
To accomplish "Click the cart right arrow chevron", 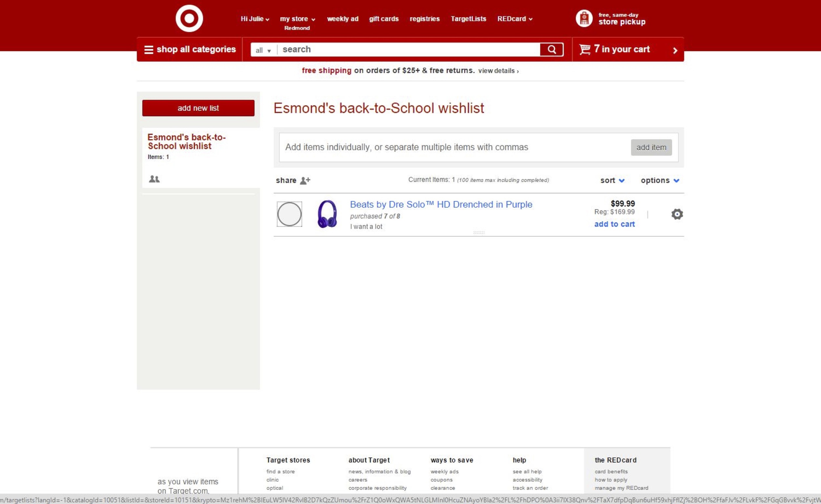I will pos(675,50).
